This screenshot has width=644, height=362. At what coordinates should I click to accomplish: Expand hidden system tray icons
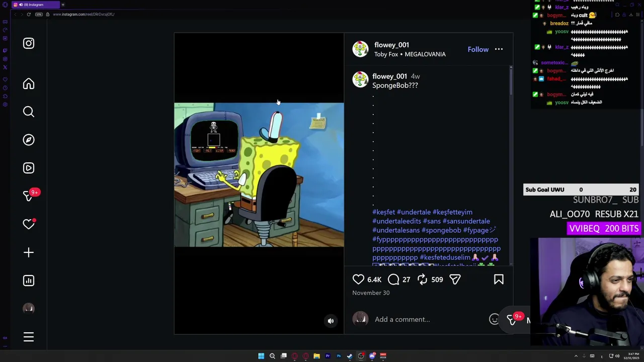576,356
